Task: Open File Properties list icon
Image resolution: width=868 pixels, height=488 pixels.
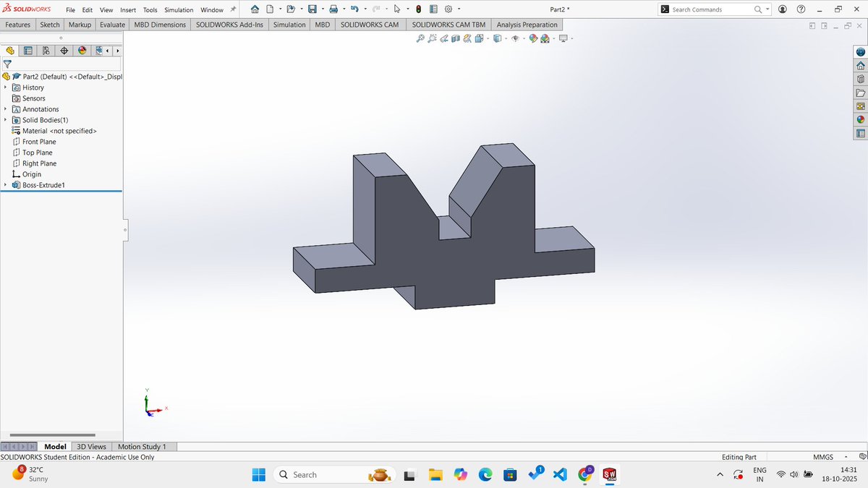Action: 433,9
